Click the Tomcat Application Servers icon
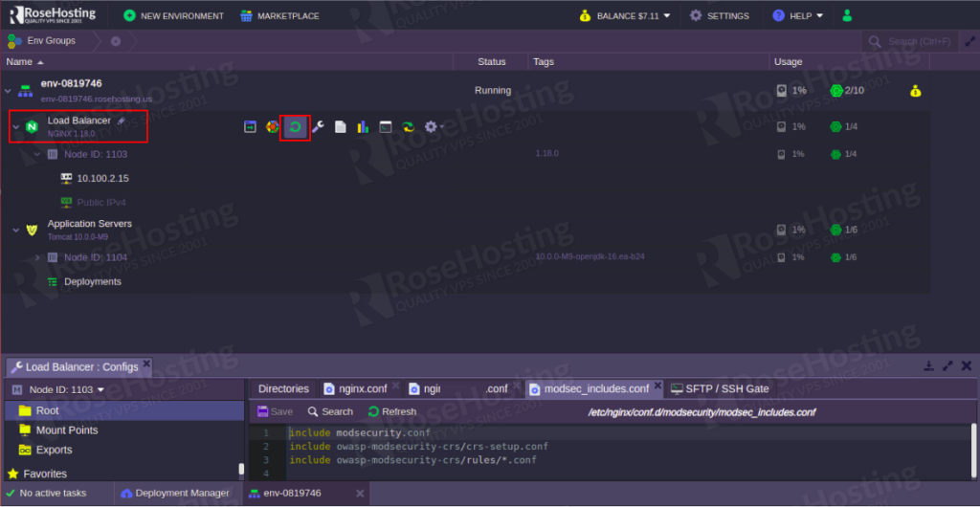Viewport: 980px width, 507px height. tap(32, 230)
